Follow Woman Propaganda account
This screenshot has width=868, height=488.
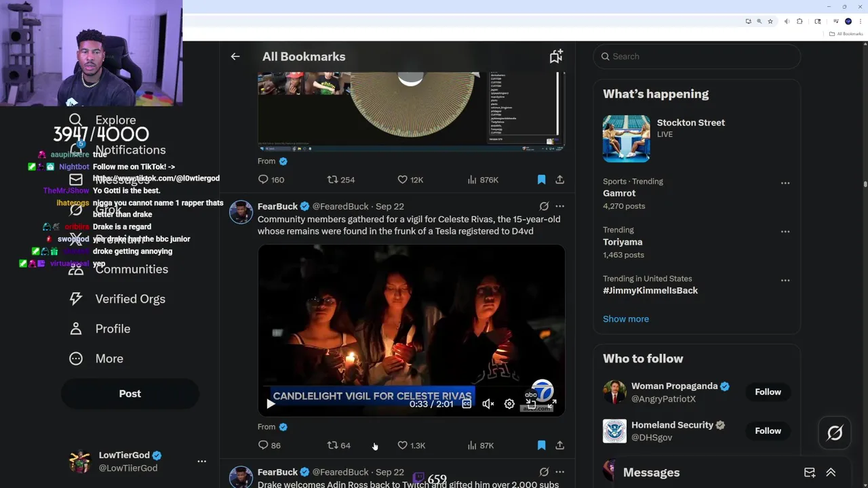coord(768,392)
